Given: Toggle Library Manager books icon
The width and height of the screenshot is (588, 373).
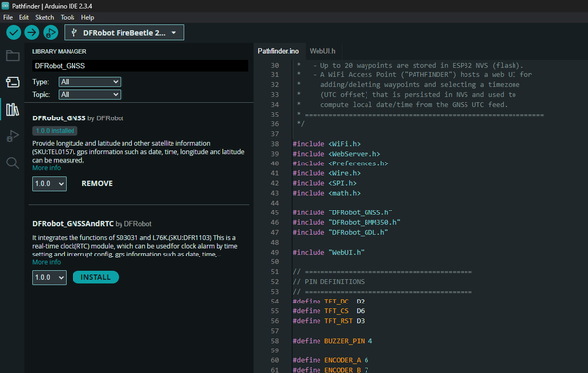Looking at the screenshot, I should pos(13,110).
